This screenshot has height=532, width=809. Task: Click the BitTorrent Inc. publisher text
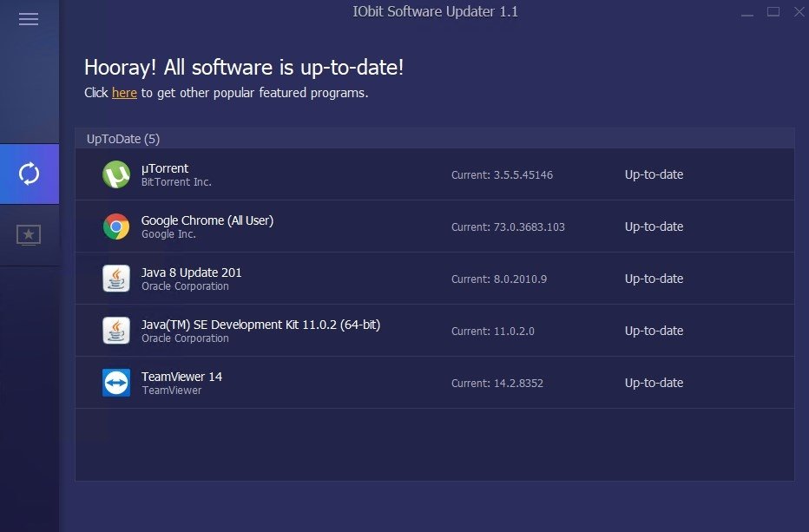point(176,182)
